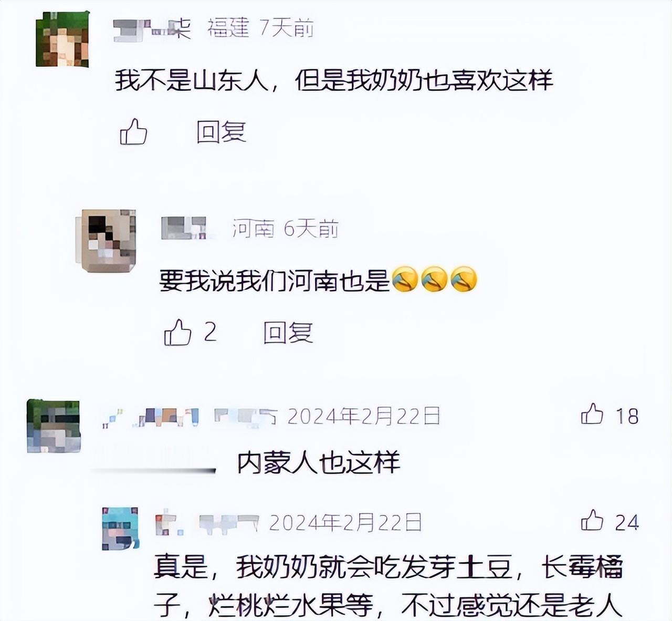Select the comment text 要我说我们河南也是
The width and height of the screenshot is (672, 621).
[275, 280]
